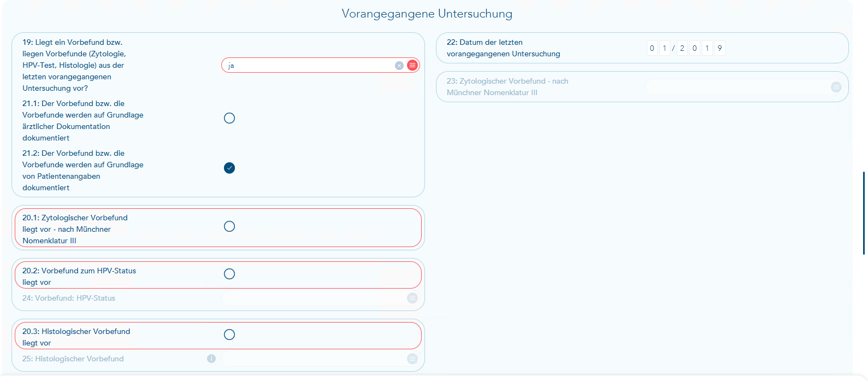
Task: Open the 25 Histologischer Vorbefund selection field
Action: pyautogui.click(x=312, y=359)
